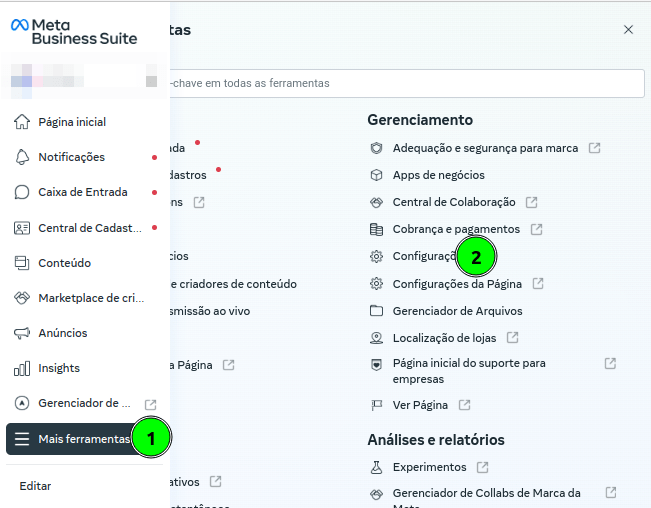Expand the Mais ferramentas menu
The image size is (651, 508).
tap(84, 439)
